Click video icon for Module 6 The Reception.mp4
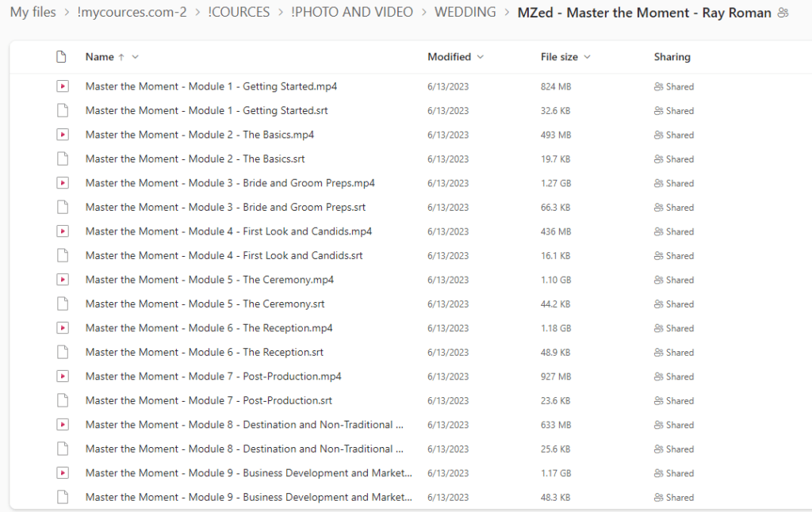 coord(63,327)
